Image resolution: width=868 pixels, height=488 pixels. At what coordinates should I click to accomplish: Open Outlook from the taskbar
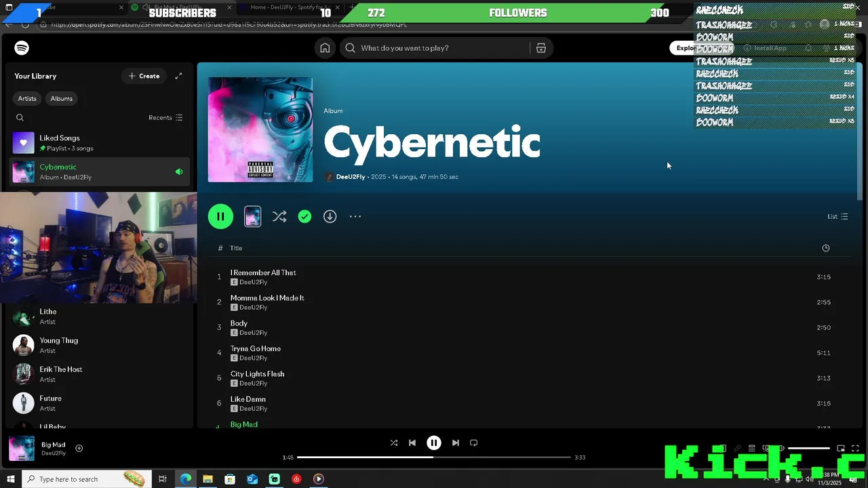[252, 479]
